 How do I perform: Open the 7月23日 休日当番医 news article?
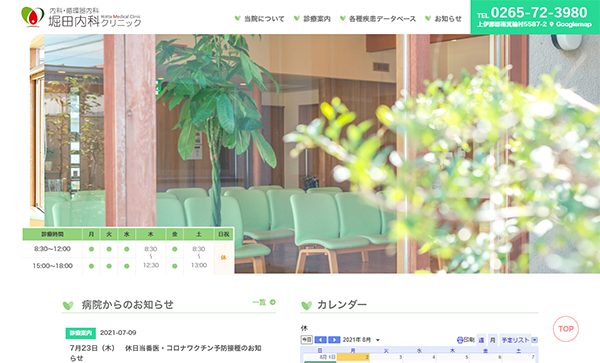[x=165, y=353]
